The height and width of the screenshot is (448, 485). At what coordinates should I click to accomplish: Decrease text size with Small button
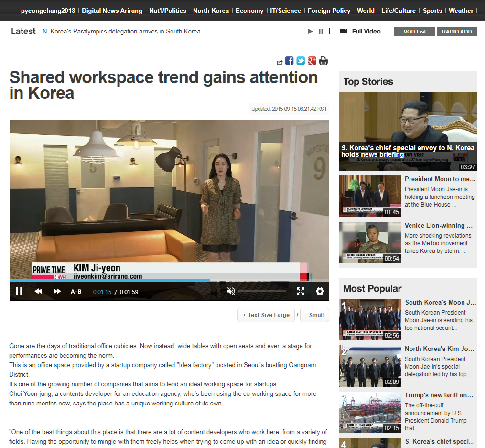[314, 315]
